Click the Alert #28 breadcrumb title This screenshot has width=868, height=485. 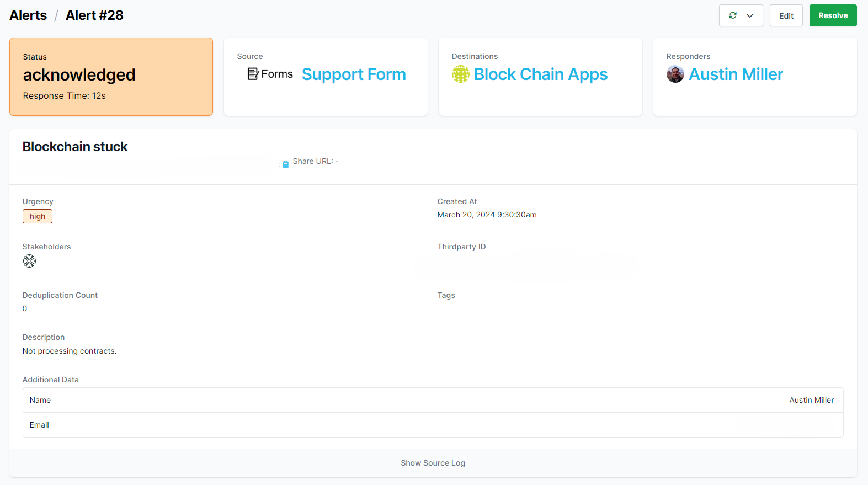pos(94,15)
